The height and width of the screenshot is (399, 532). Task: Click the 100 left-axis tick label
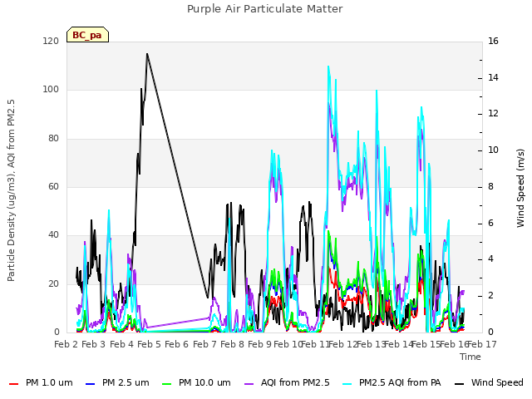point(51,90)
